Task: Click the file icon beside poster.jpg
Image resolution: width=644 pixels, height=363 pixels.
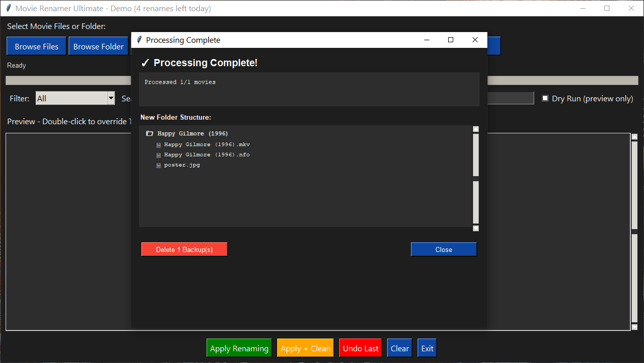Action: [x=158, y=164]
